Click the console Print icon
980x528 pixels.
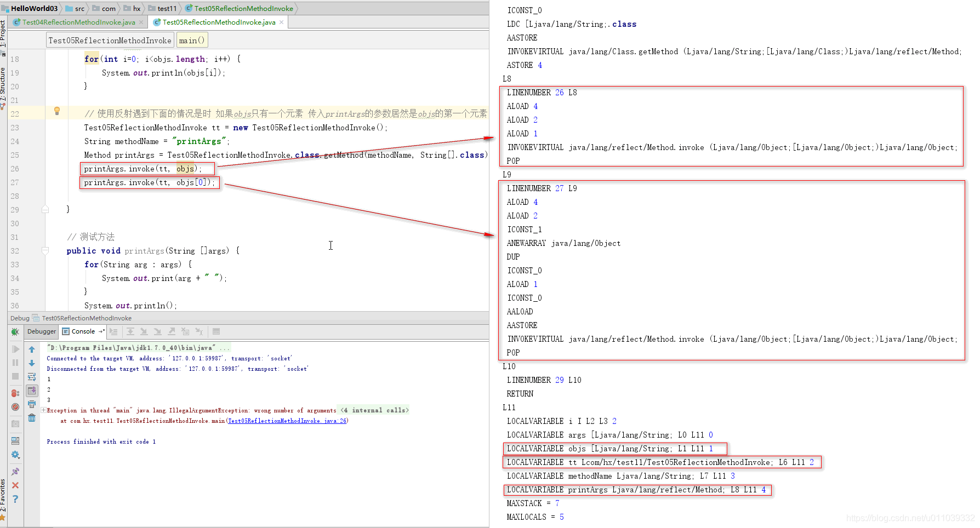point(32,404)
